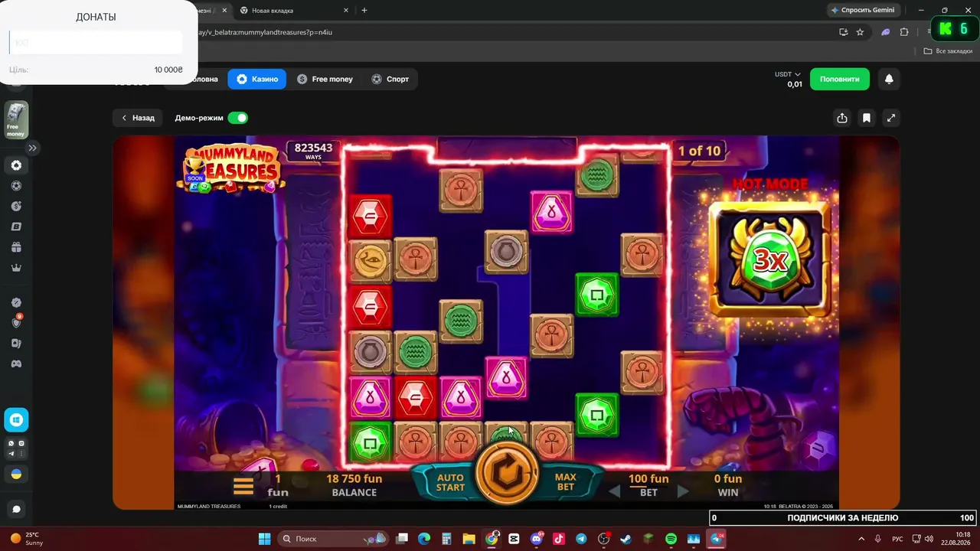
Task: Open the Спорт tab
Action: click(x=390, y=79)
